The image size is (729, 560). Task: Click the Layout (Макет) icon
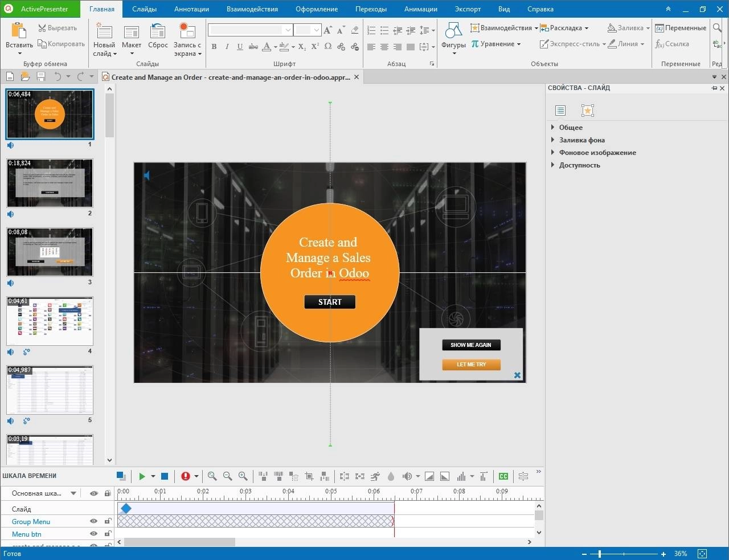tap(132, 31)
